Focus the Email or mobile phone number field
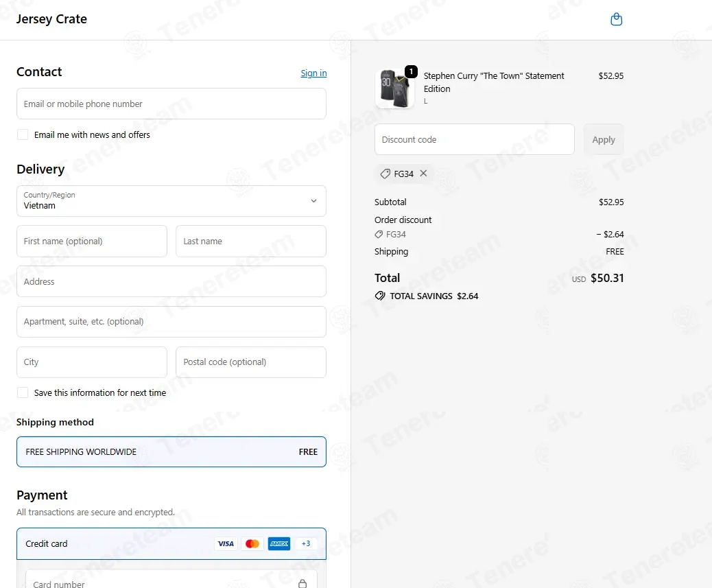This screenshot has height=588, width=712. (x=171, y=104)
